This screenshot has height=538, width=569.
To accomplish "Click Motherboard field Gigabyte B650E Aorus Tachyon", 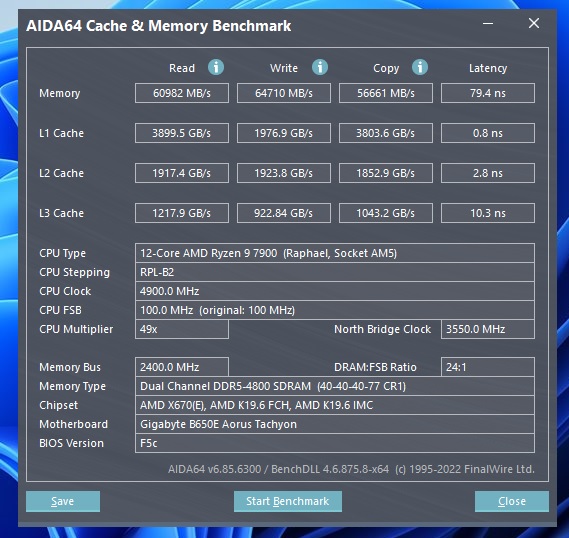I will 335,424.
